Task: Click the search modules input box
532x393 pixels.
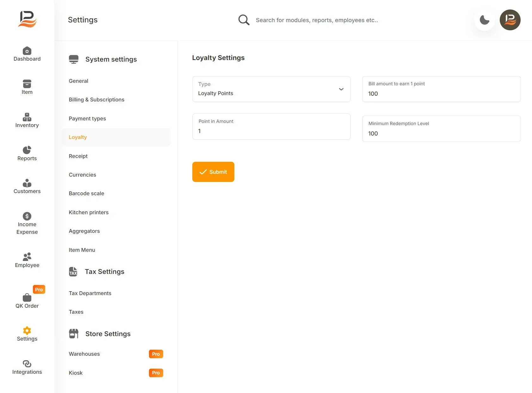Action: [317, 20]
